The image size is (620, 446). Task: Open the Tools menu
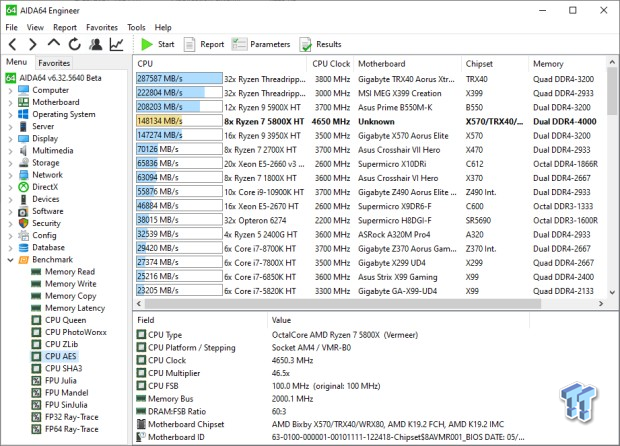point(136,27)
